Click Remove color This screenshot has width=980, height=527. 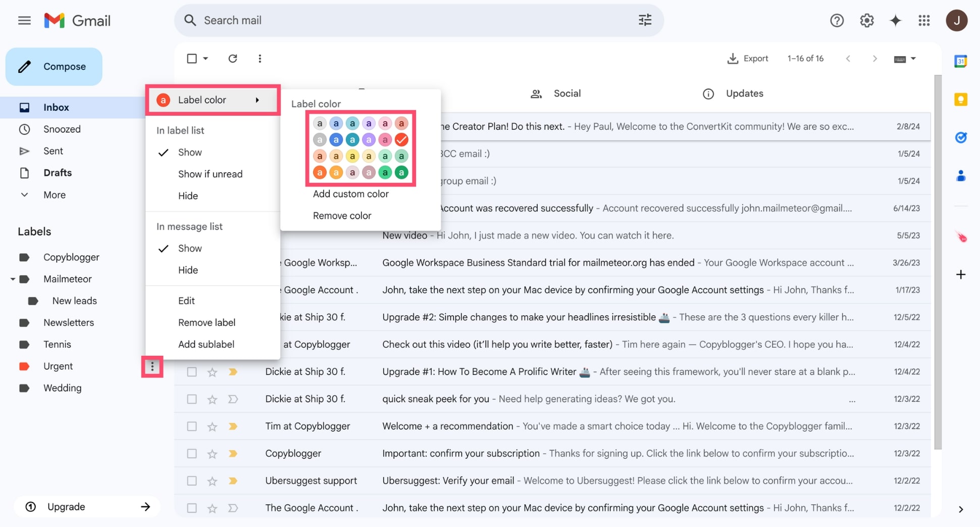click(x=342, y=216)
